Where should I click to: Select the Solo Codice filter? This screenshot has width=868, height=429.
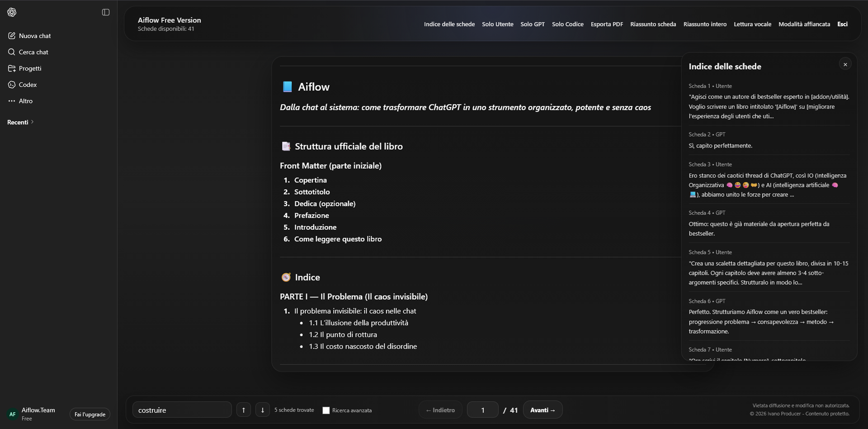coord(568,24)
